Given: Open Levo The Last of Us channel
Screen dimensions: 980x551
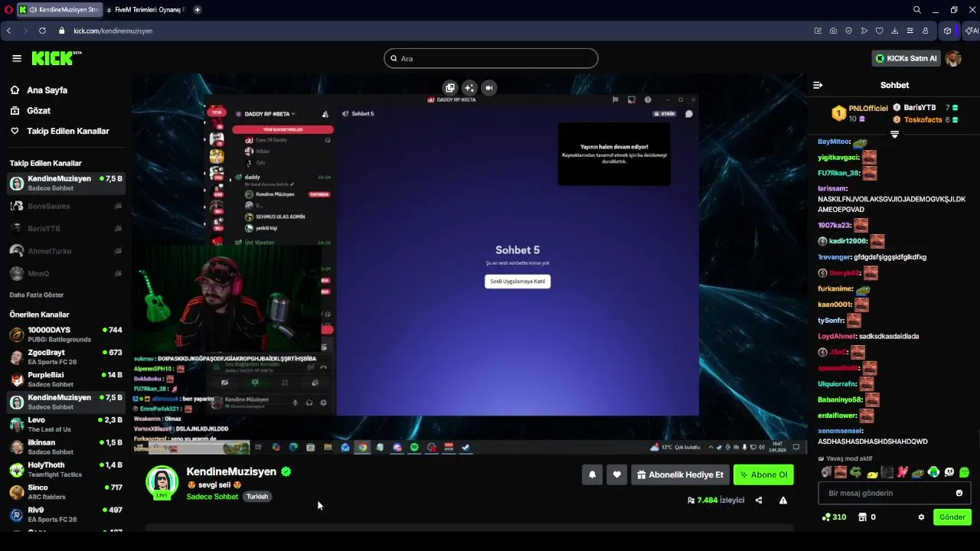Looking at the screenshot, I should 66,425.
